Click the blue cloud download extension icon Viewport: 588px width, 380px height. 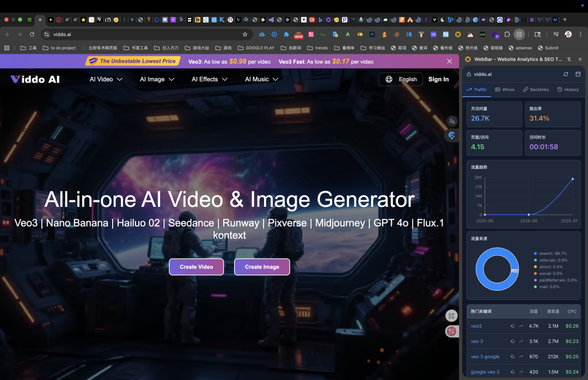pos(262,34)
